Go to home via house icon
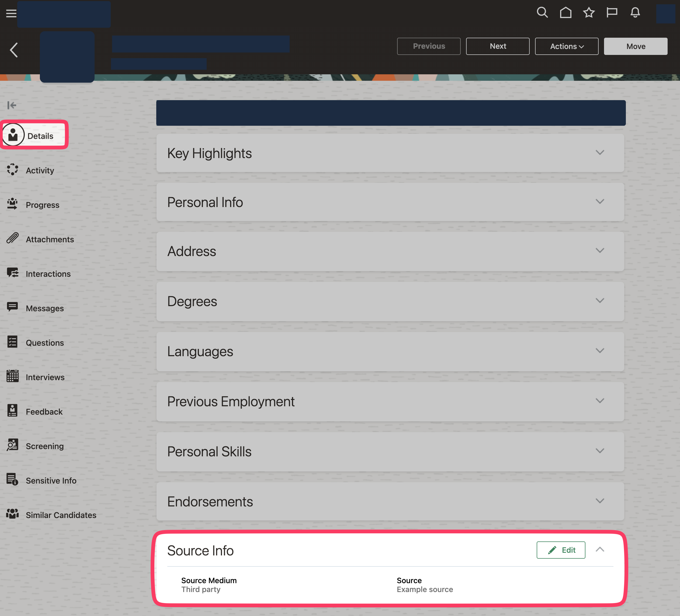 (x=566, y=12)
